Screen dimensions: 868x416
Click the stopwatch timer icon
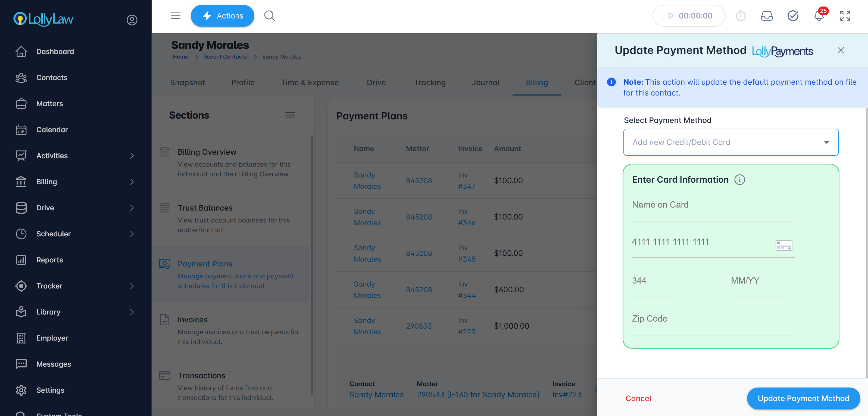click(x=741, y=16)
